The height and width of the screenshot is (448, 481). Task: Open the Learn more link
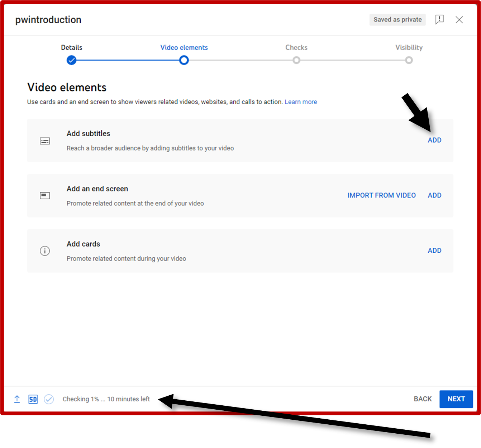point(301,102)
